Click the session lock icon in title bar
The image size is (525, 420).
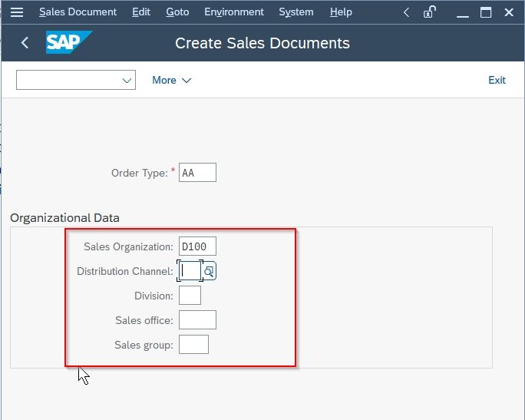[x=429, y=12]
